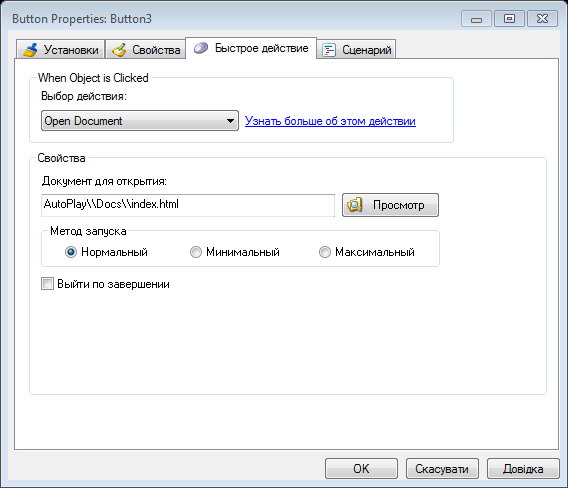Image resolution: width=568 pixels, height=488 pixels.
Task: Open the Установки tab
Action: tap(61, 50)
